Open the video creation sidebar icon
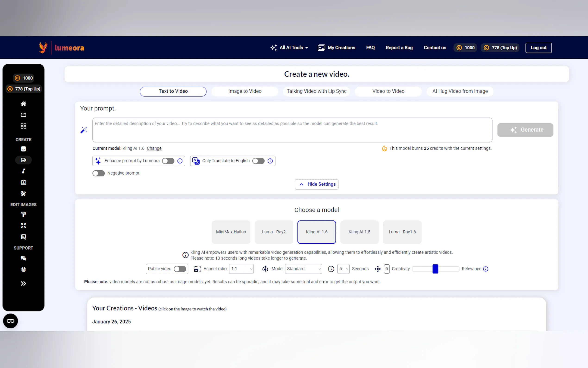Viewport: 588px width, 368px height. point(23,160)
